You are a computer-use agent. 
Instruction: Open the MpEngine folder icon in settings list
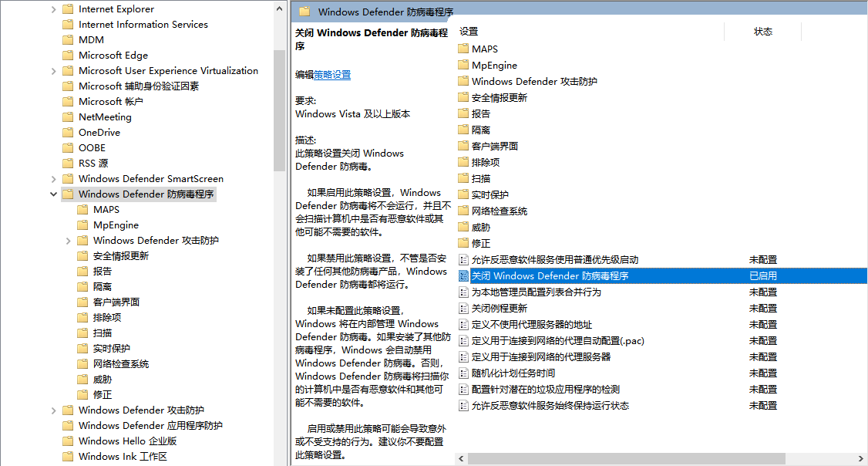coord(463,65)
